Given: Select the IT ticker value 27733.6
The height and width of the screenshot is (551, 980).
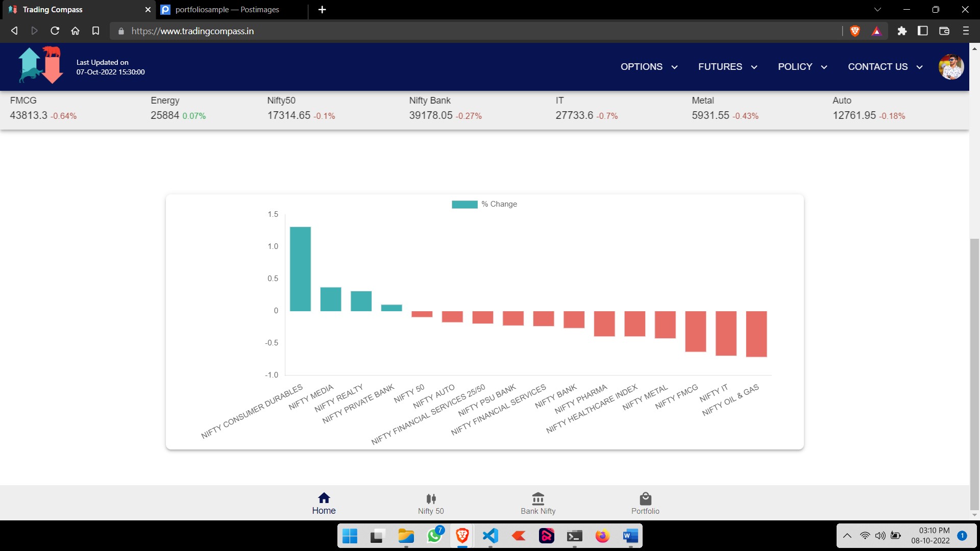Looking at the screenshot, I should tap(574, 115).
